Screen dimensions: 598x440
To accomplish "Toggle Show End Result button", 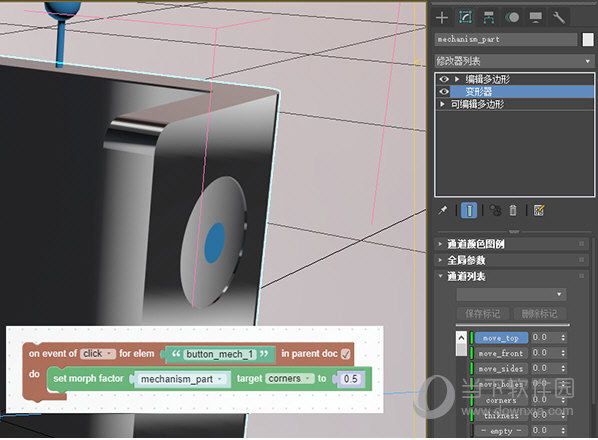I will coord(469,210).
